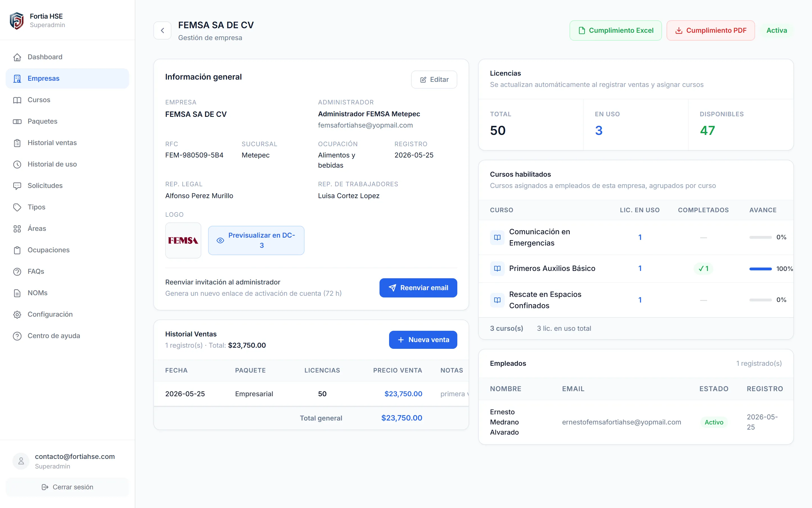Click the Disponibles value 47
The height and width of the screenshot is (508, 812).
707,131
